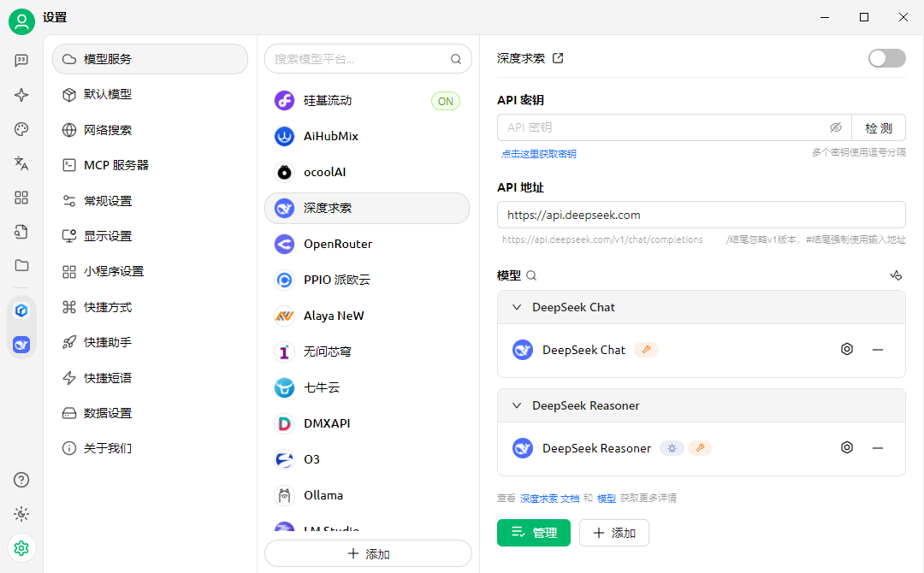Click the API 地址 URL field
This screenshot has width=924, height=573.
coord(702,215)
